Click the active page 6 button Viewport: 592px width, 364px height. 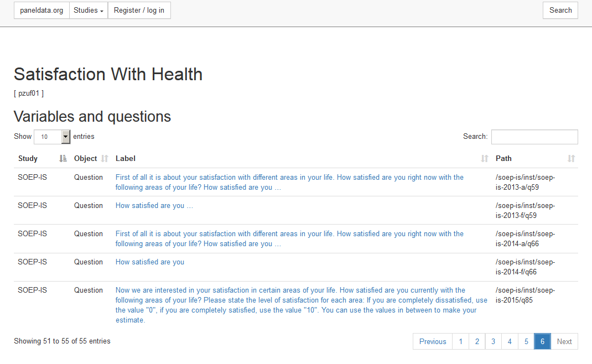(542, 341)
